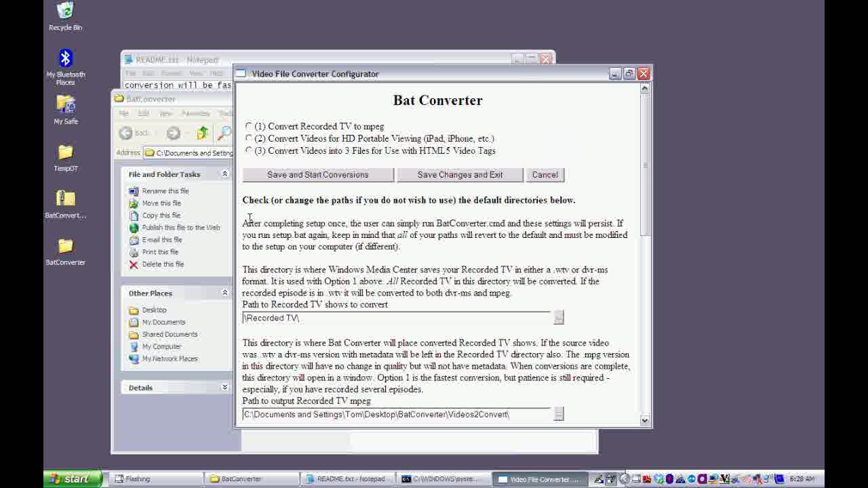Switch to Flashing taskbar item
The width and height of the screenshot is (868, 488).
click(155, 479)
